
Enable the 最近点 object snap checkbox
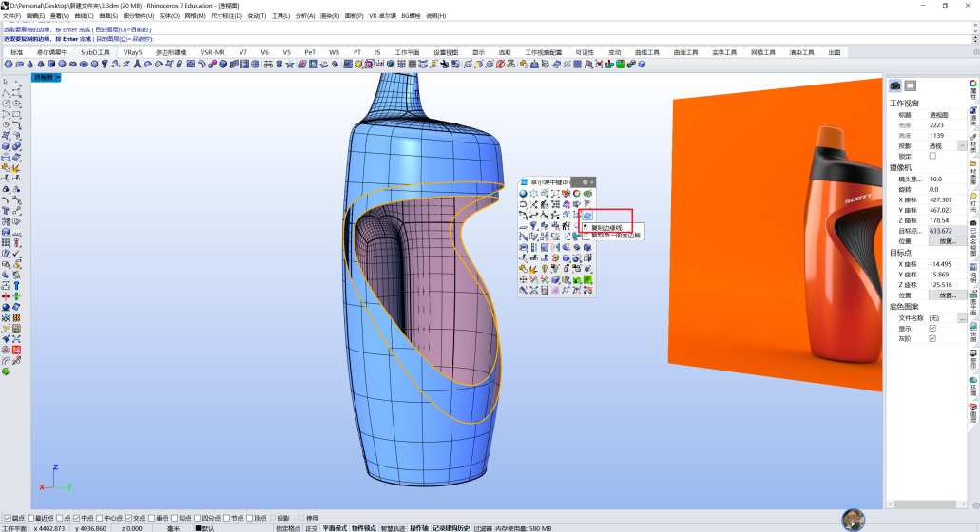[31, 518]
